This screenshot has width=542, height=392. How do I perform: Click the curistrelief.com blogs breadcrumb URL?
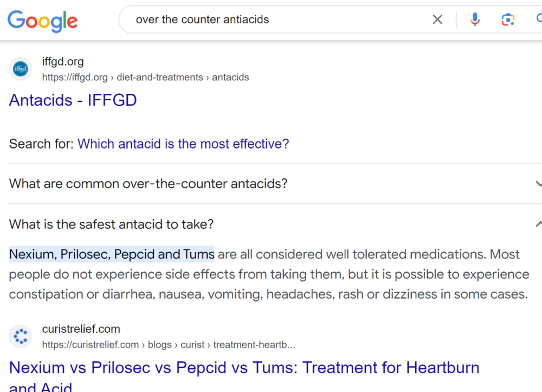[x=168, y=345]
